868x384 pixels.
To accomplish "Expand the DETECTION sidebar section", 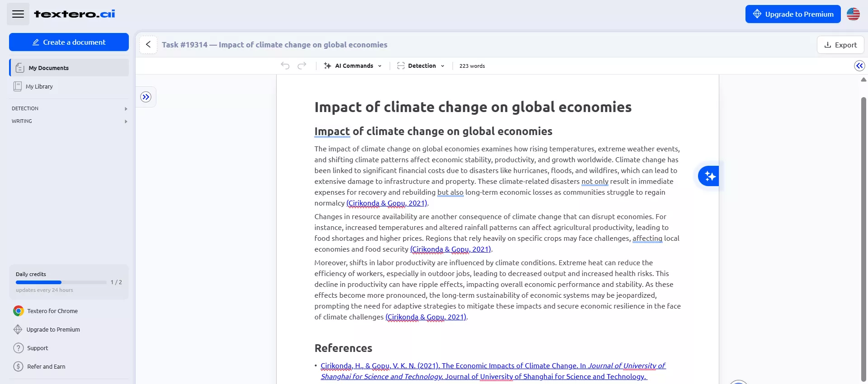I will click(69, 109).
